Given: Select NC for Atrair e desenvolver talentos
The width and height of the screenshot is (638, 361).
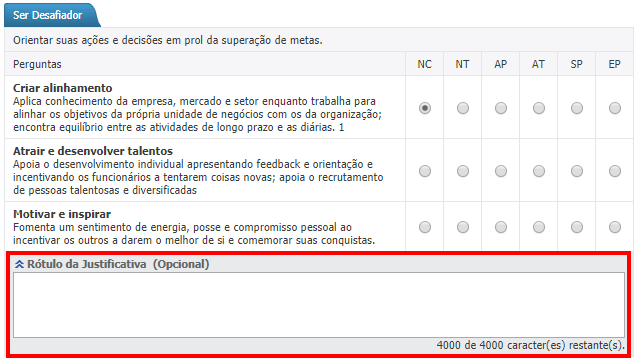Looking at the screenshot, I should [425, 171].
